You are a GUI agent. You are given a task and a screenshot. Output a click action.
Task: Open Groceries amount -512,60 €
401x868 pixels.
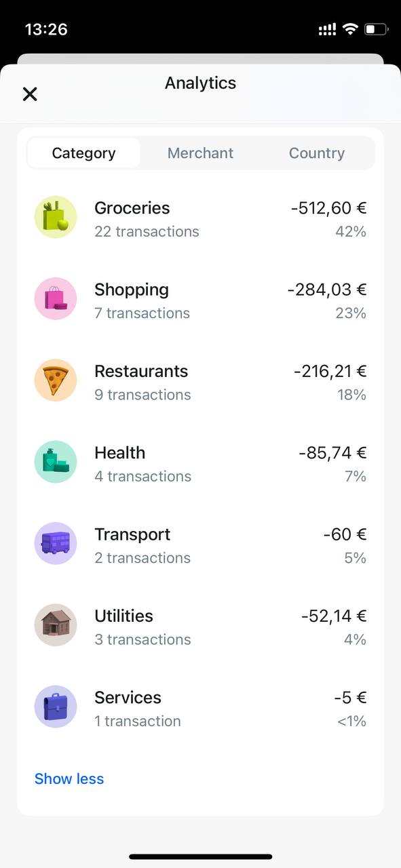(x=328, y=208)
